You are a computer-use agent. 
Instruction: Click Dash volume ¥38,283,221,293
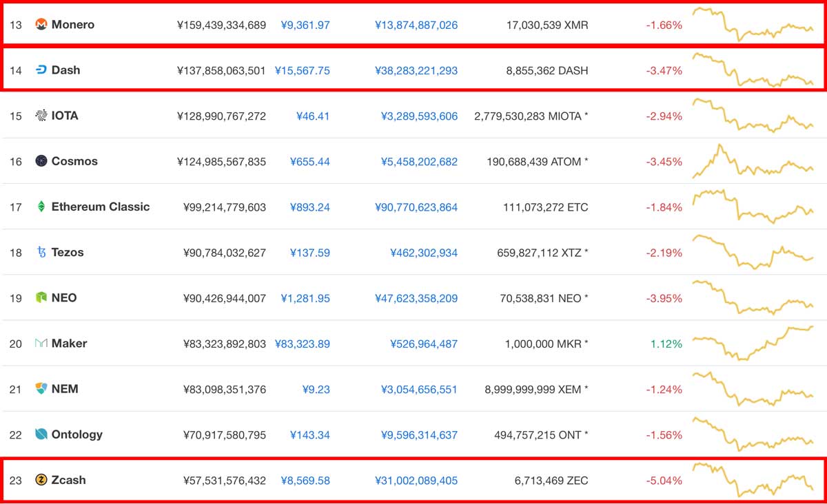416,71
